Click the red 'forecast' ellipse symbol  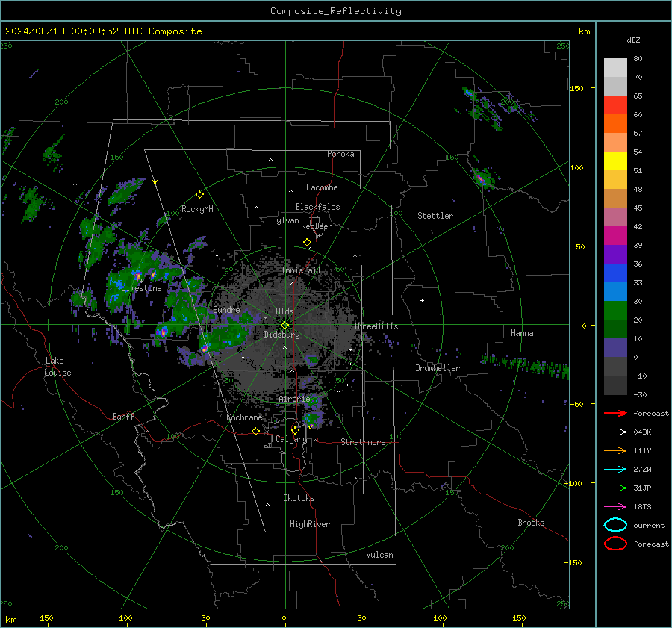[615, 544]
